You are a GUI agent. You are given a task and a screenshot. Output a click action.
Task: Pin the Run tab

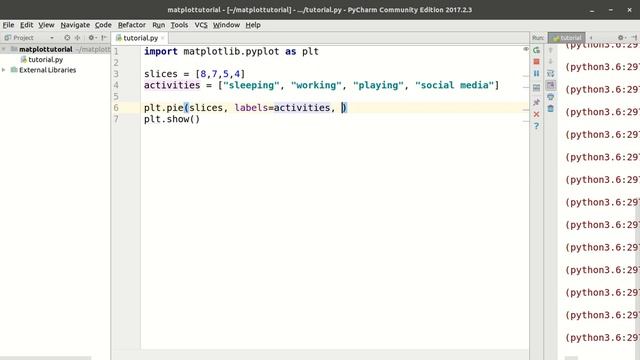point(536,102)
